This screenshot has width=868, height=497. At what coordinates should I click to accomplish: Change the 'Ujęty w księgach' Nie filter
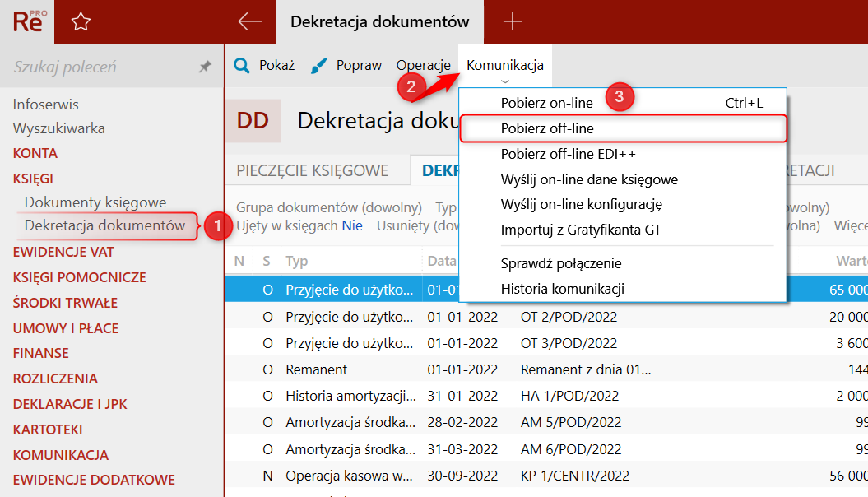352,225
